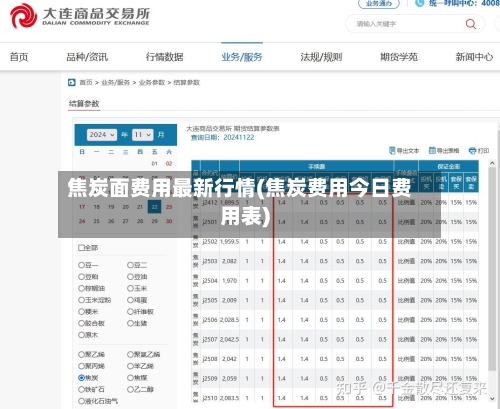Open the 新闻中心 navigation menu
Image resolution: width=500 pixels, height=409 pixels.
474,57
